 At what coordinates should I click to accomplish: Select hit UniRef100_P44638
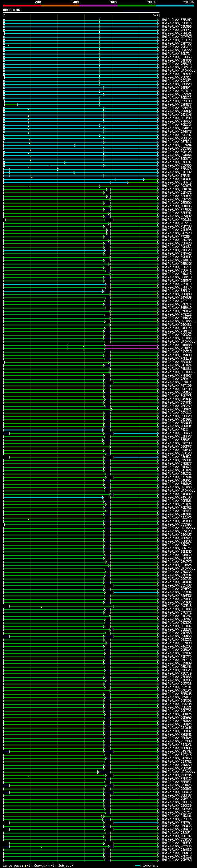(177, 318)
